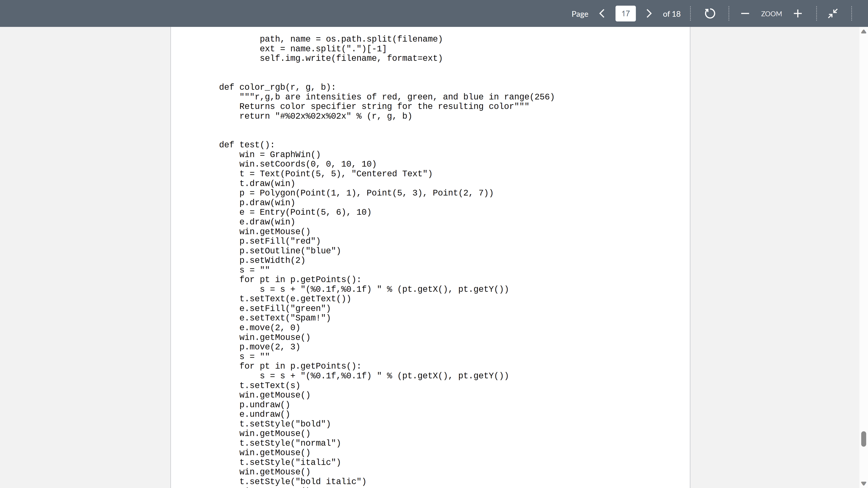This screenshot has height=488, width=868.
Task: Click the ZOOM label in toolbar
Action: pyautogui.click(x=771, y=14)
